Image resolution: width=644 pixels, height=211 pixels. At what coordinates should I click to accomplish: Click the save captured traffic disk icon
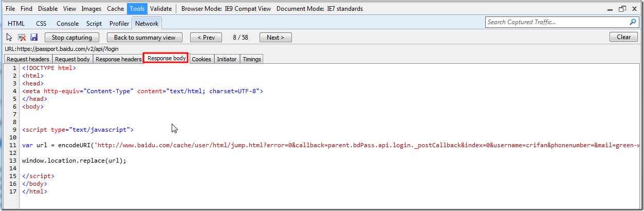[x=34, y=37]
